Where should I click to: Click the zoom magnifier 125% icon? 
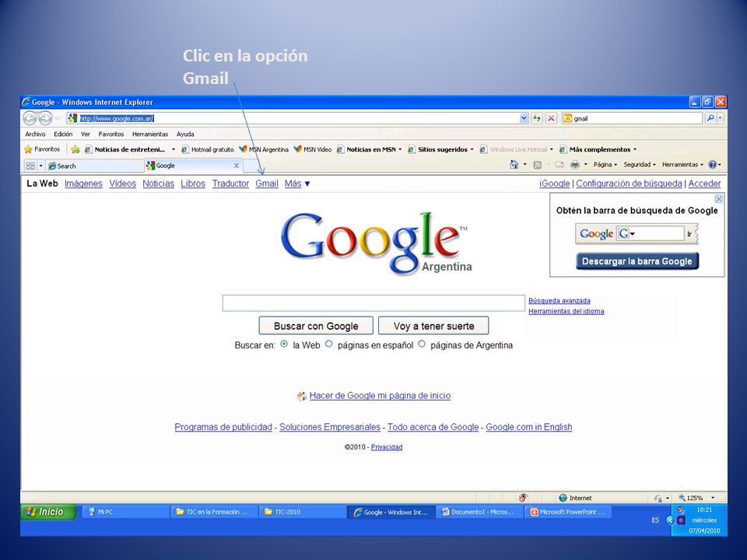click(x=682, y=498)
